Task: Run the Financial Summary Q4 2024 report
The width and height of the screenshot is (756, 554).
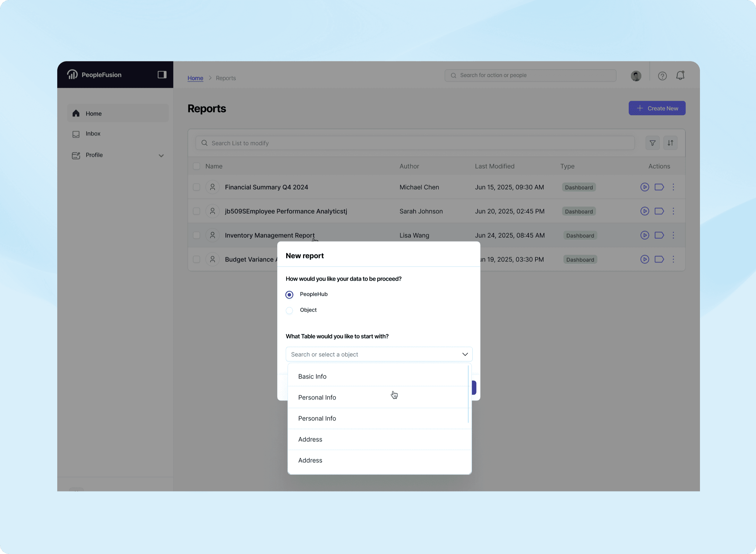Action: coord(644,187)
